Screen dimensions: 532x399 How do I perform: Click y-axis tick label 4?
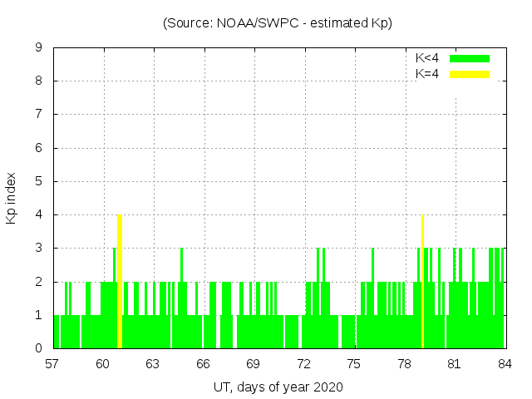pos(38,214)
